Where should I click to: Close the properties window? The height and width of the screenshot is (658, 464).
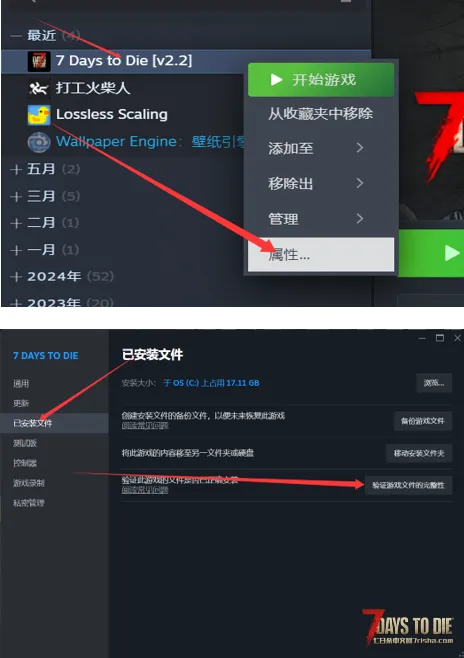point(457,338)
